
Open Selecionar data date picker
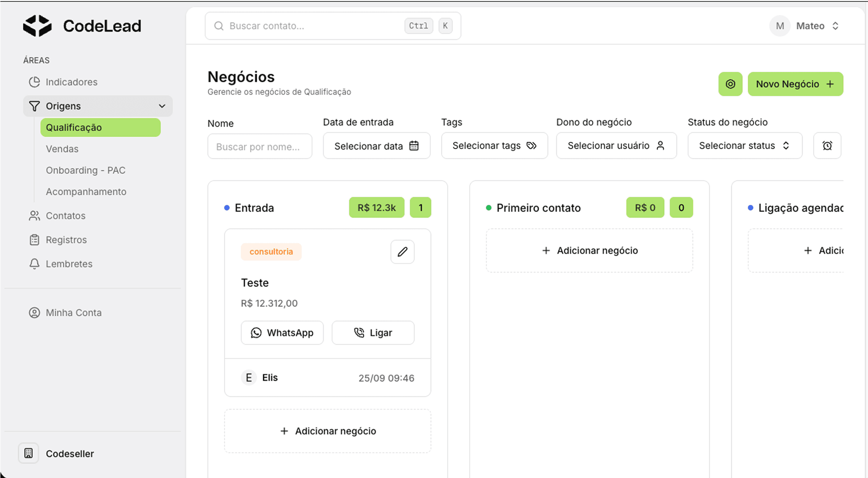(x=376, y=146)
